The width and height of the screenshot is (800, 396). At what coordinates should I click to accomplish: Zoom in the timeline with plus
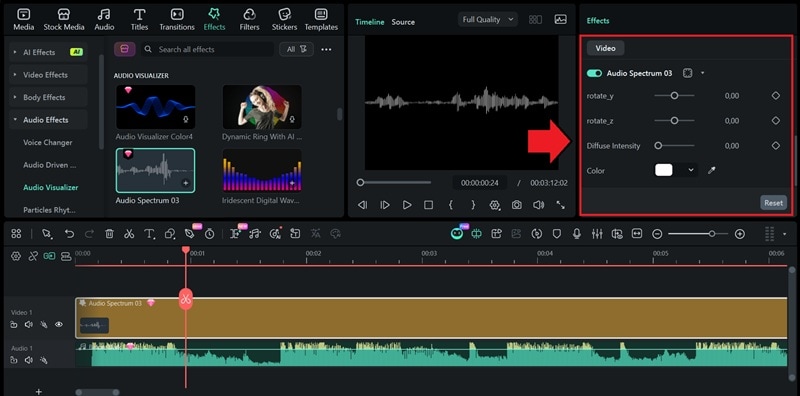pos(740,234)
